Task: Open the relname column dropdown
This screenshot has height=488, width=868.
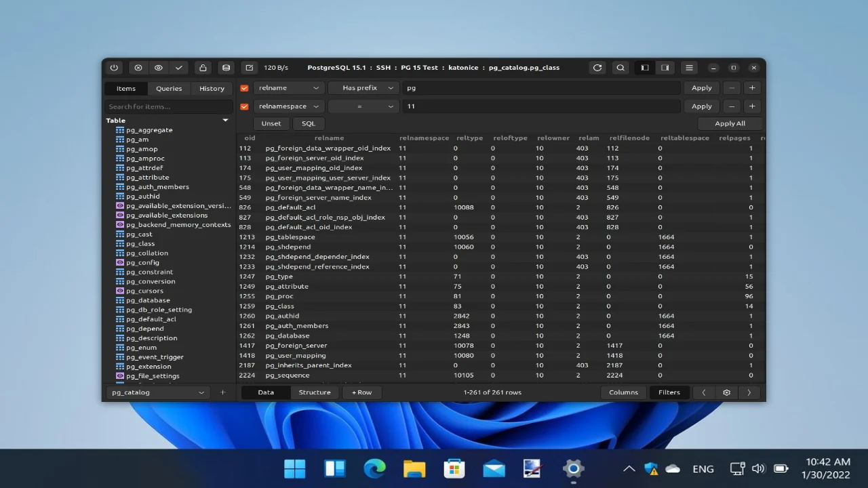Action: coord(289,88)
